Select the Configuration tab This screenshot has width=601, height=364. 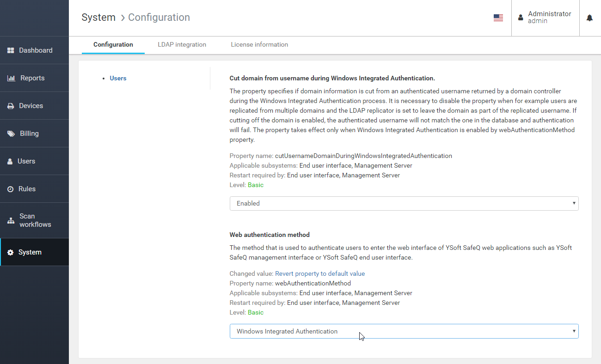point(113,44)
